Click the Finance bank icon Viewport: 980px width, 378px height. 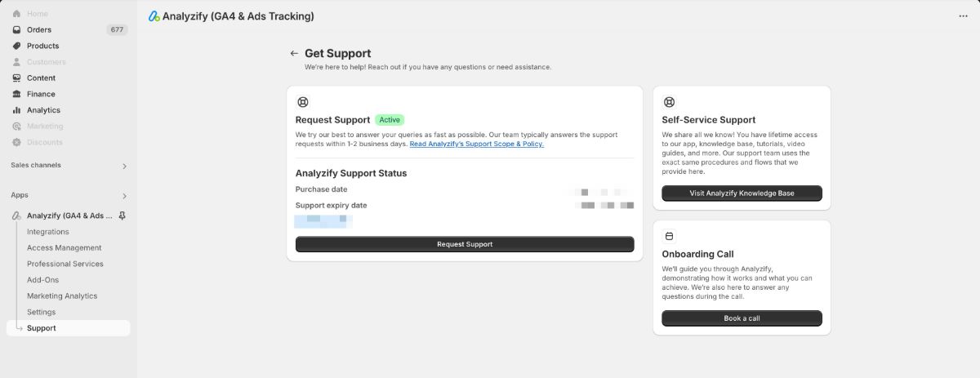[17, 94]
